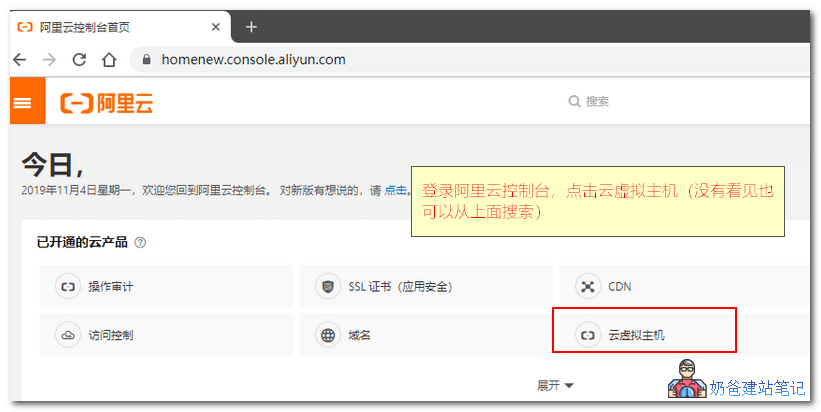Image resolution: width=821 pixels, height=412 pixels.
Task: Reload the page
Action: pyautogui.click(x=79, y=60)
